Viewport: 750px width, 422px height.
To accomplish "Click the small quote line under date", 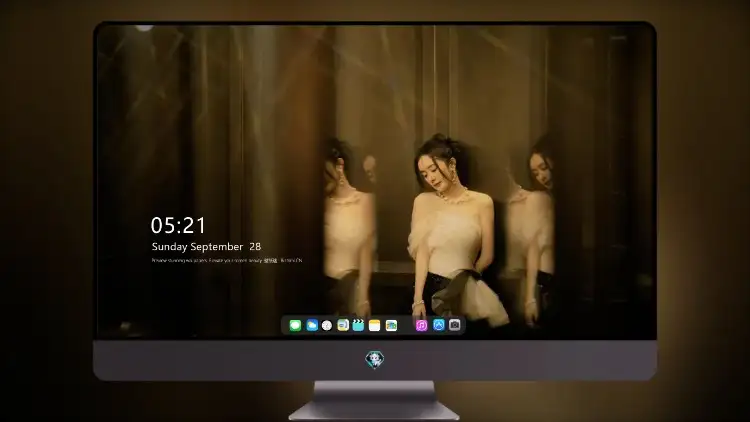I will click(227, 261).
